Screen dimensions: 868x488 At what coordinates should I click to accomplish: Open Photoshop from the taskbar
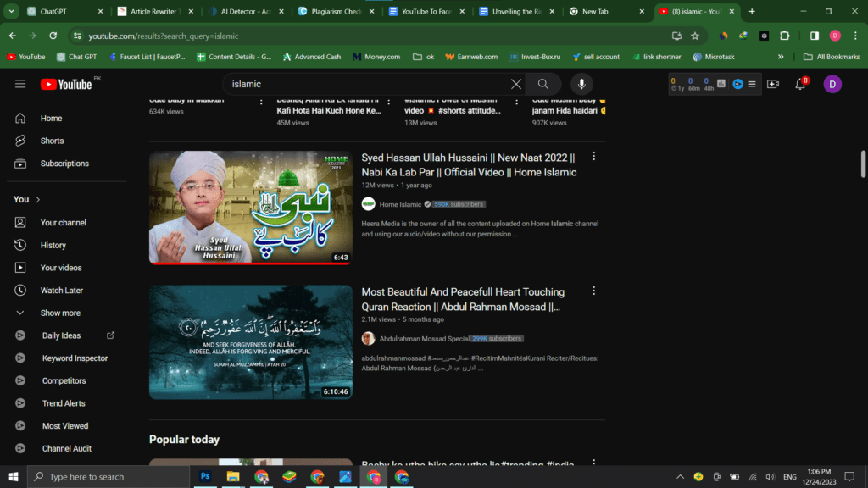[204, 477]
